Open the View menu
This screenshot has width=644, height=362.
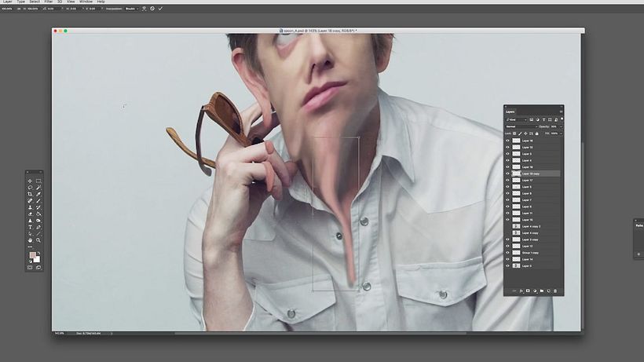pyautogui.click(x=71, y=2)
